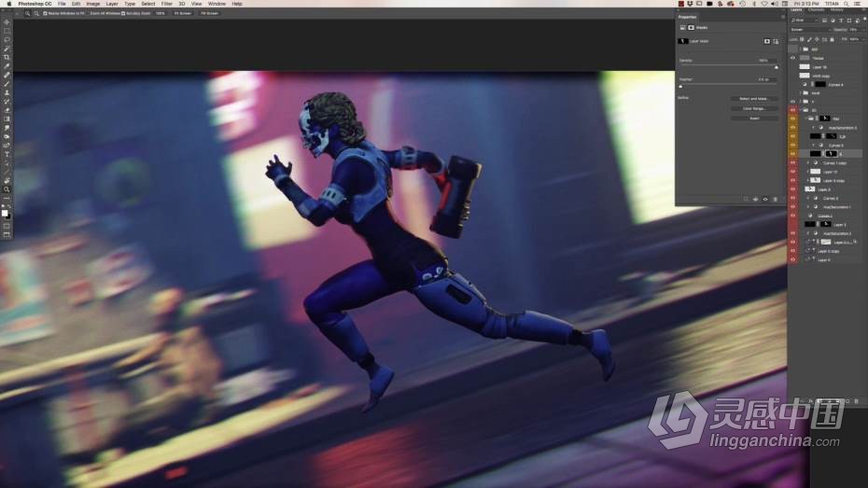
Task: Add a vector mask in Properties
Action: click(776, 41)
